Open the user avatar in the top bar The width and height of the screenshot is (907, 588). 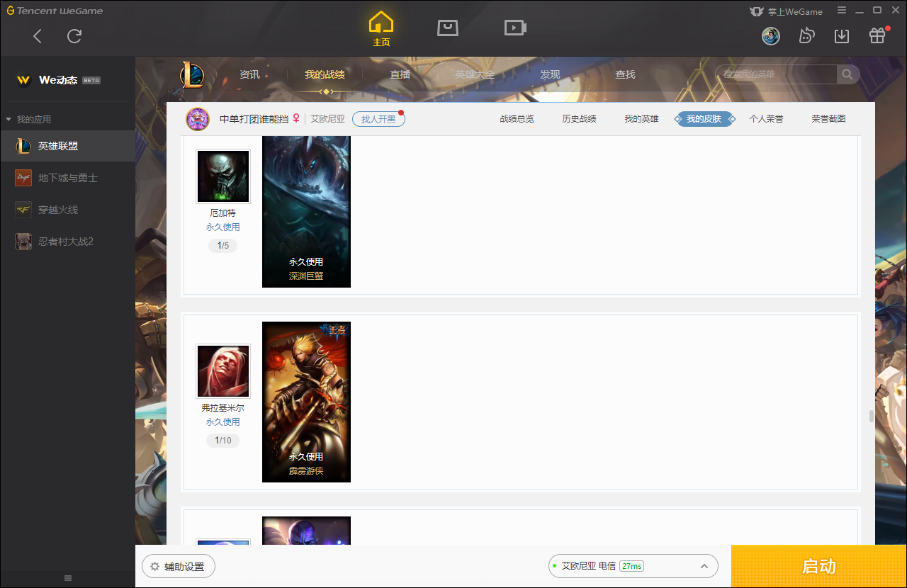click(x=771, y=35)
